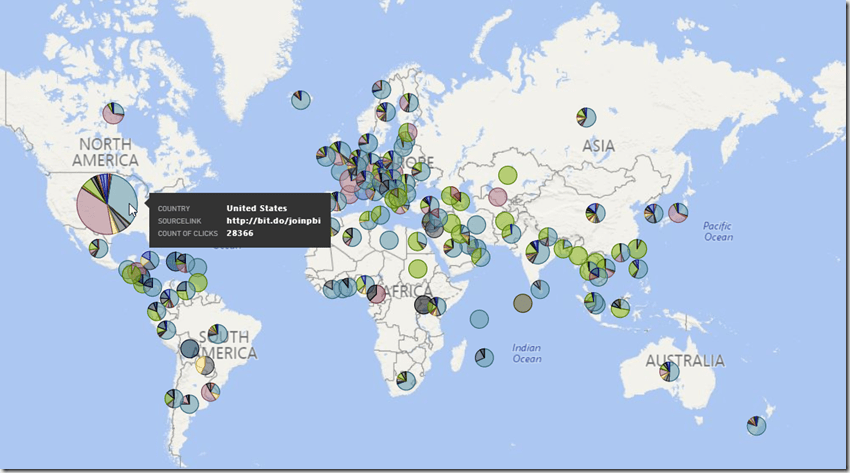
Task: Click the AUSTRALIA map label
Action: (x=684, y=360)
